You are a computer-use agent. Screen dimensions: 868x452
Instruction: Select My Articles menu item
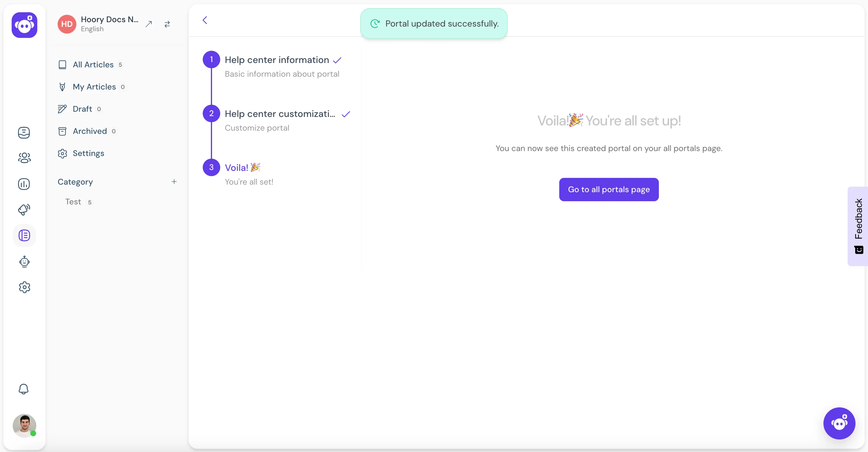[x=93, y=86]
